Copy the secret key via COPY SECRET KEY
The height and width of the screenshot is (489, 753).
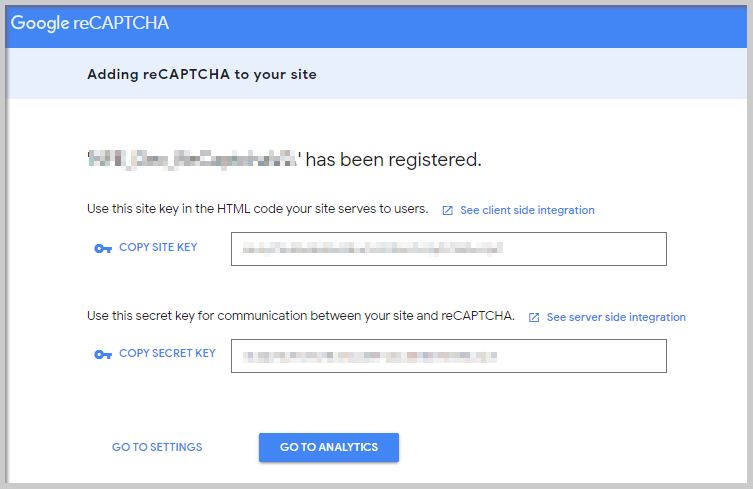tap(167, 354)
